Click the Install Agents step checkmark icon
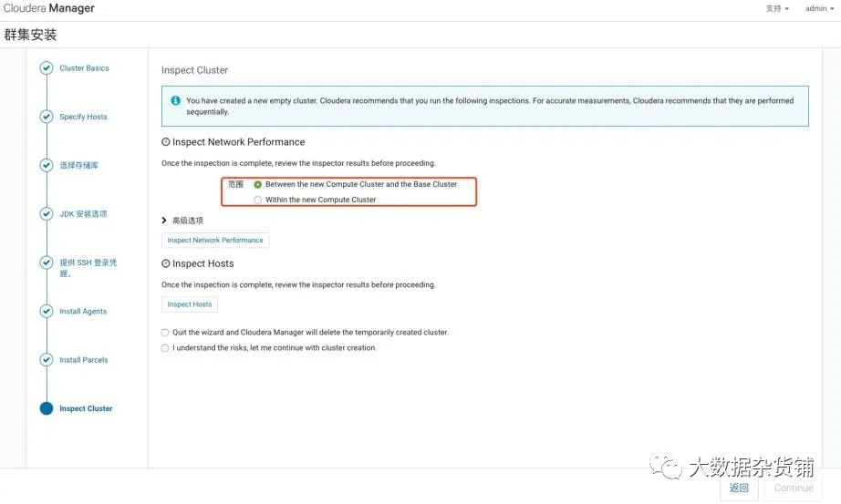This screenshot has height=504, width=841. click(47, 311)
